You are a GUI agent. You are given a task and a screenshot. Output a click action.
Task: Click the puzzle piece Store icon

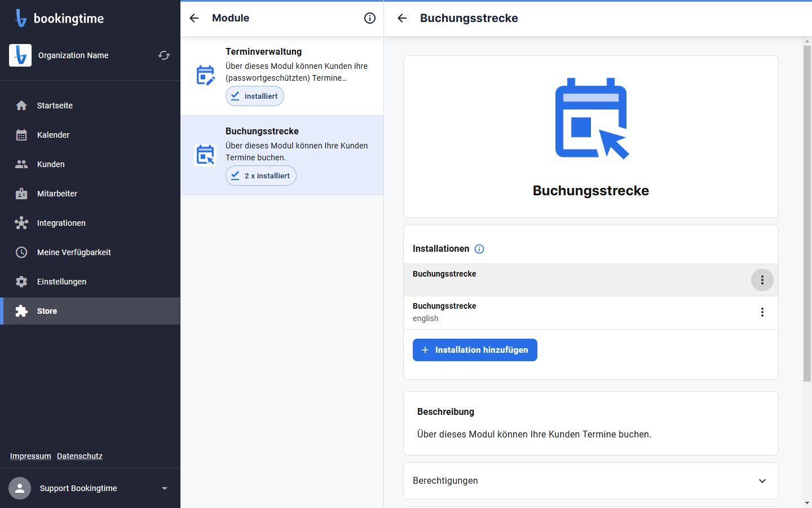pos(21,311)
